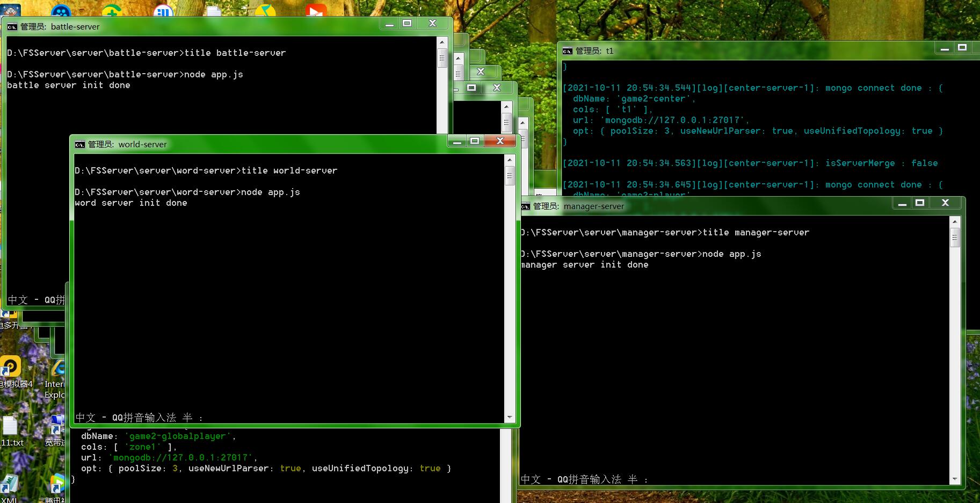This screenshot has width=980, height=503.
Task: Click the battle-server scrollbar thumb
Action: (442, 58)
